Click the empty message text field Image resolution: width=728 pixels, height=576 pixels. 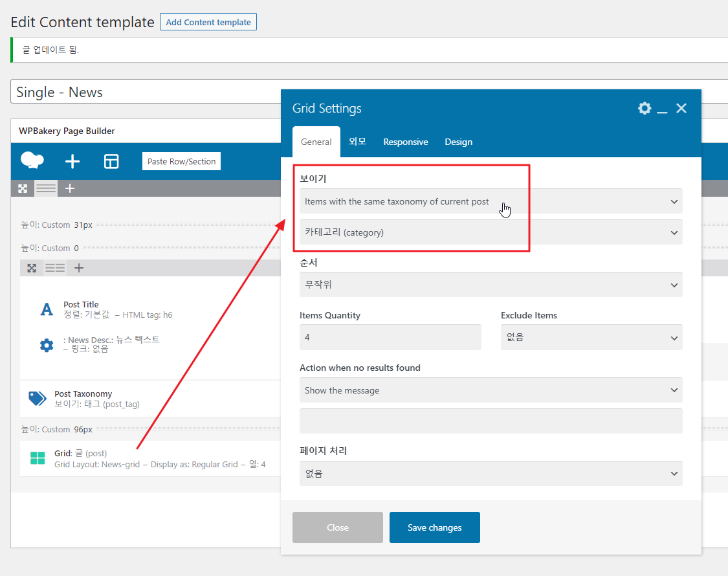click(x=491, y=421)
